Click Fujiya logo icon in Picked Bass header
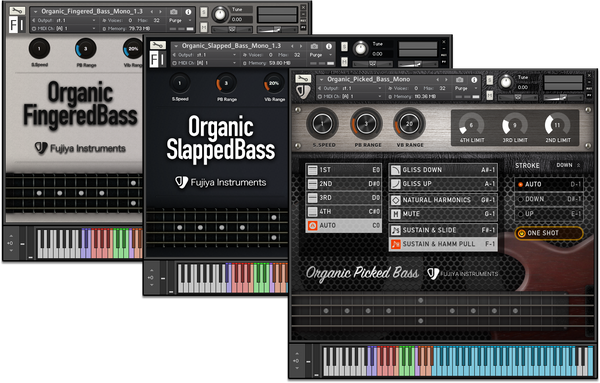This screenshot has height=383, width=600. pyautogui.click(x=303, y=92)
